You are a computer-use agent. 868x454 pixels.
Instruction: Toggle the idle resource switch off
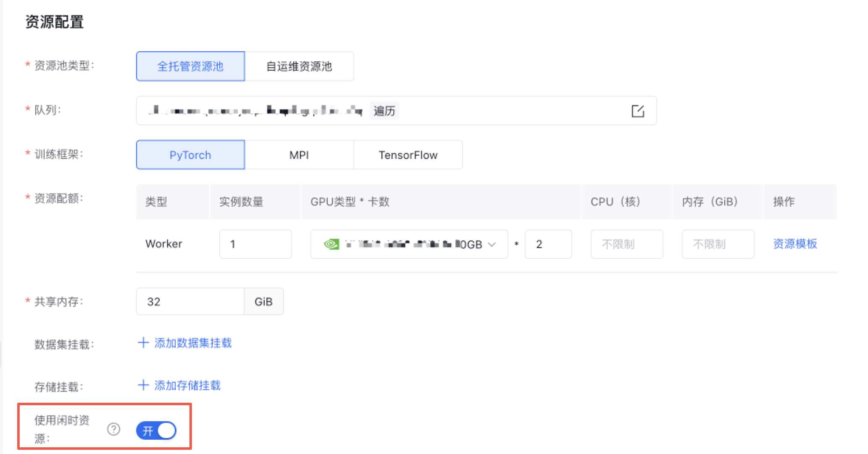coord(156,430)
